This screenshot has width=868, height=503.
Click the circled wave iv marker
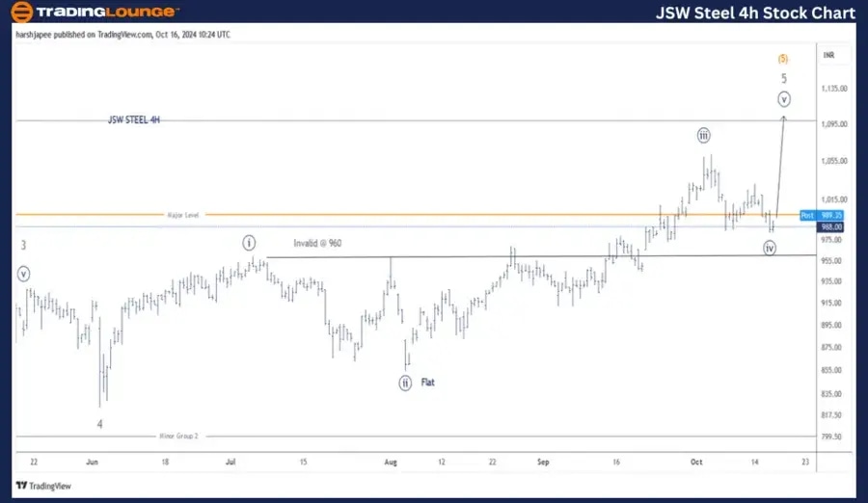(x=770, y=248)
